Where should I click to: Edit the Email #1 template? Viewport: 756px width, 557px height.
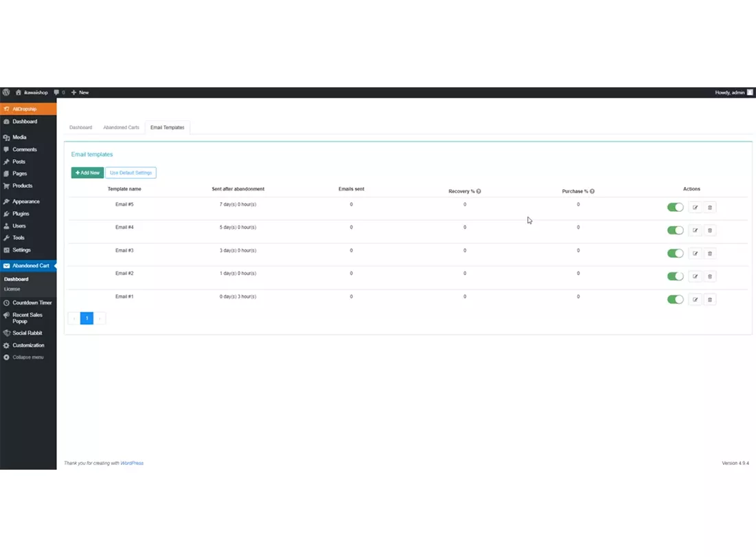pos(695,300)
